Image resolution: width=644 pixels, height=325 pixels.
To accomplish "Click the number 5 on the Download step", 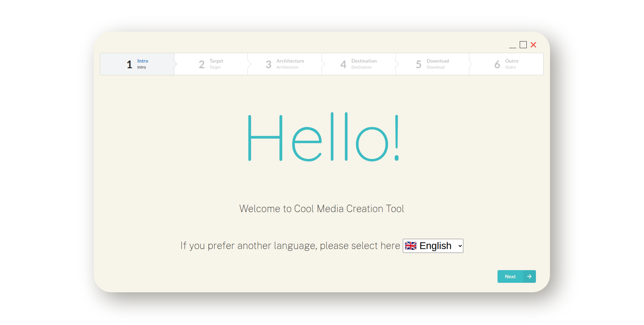I will 418,64.
